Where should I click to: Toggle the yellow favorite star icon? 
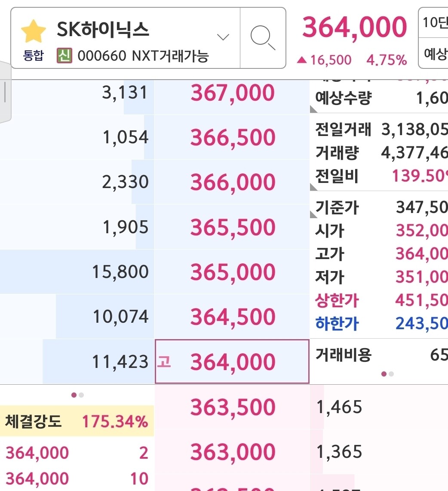coord(33,31)
